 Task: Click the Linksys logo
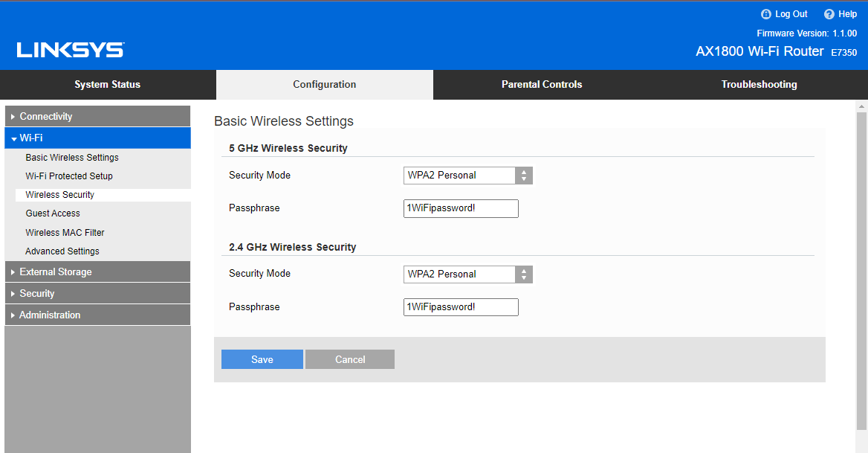pos(71,51)
